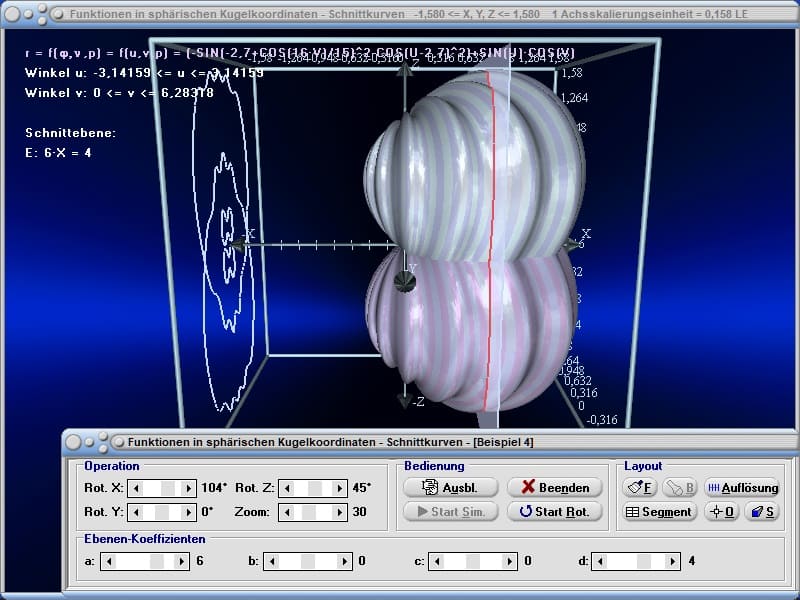Click the disabled Start Sim. button
The height and width of the screenshot is (600, 800).
click(x=451, y=512)
